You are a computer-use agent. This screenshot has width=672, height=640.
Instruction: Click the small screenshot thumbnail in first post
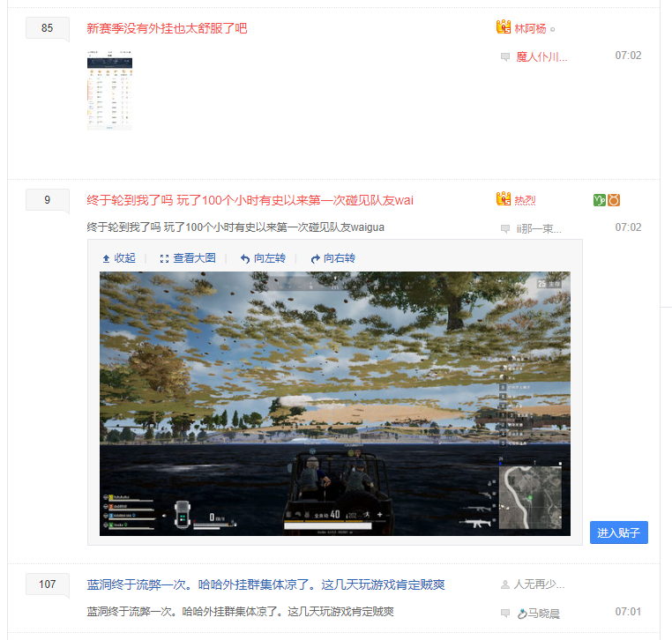pos(109,91)
